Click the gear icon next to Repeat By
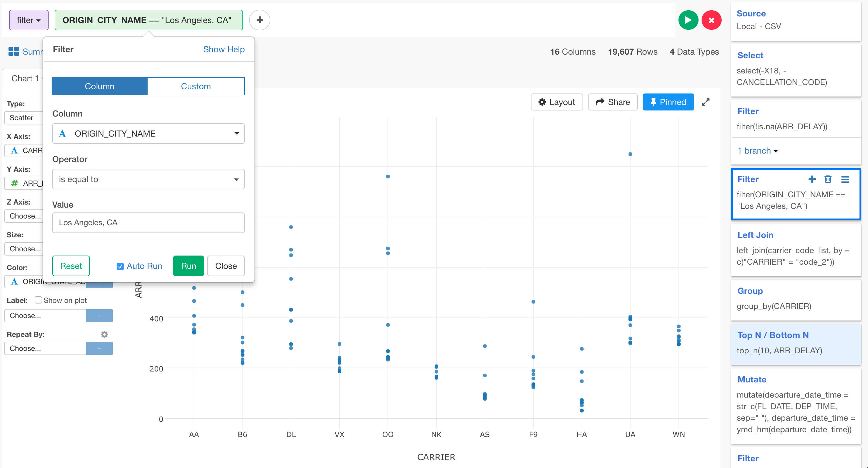This screenshot has width=868, height=468. point(104,334)
